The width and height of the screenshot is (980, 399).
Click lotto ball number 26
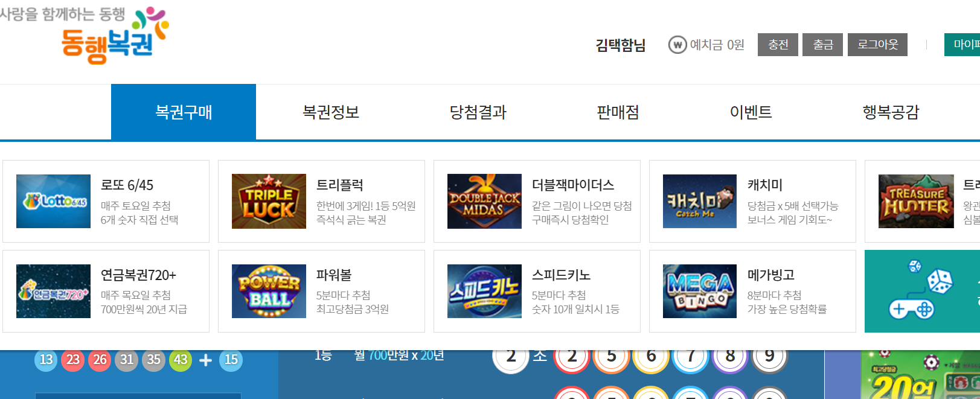pyautogui.click(x=100, y=360)
